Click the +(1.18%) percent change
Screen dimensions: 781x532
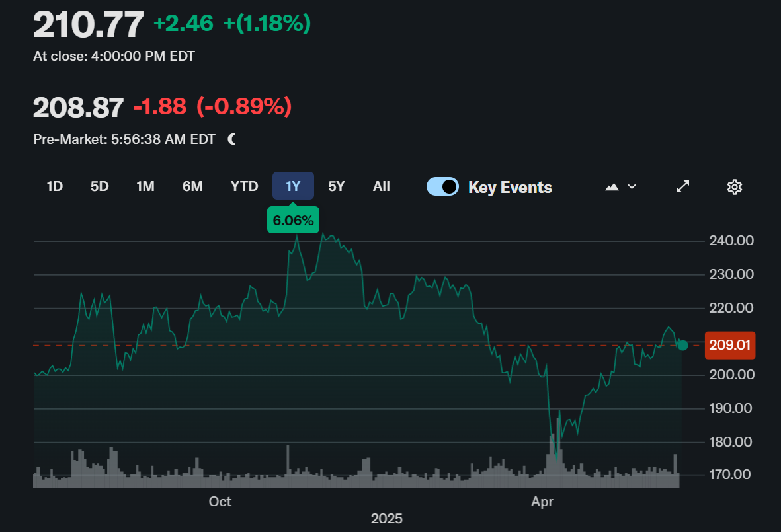(267, 23)
